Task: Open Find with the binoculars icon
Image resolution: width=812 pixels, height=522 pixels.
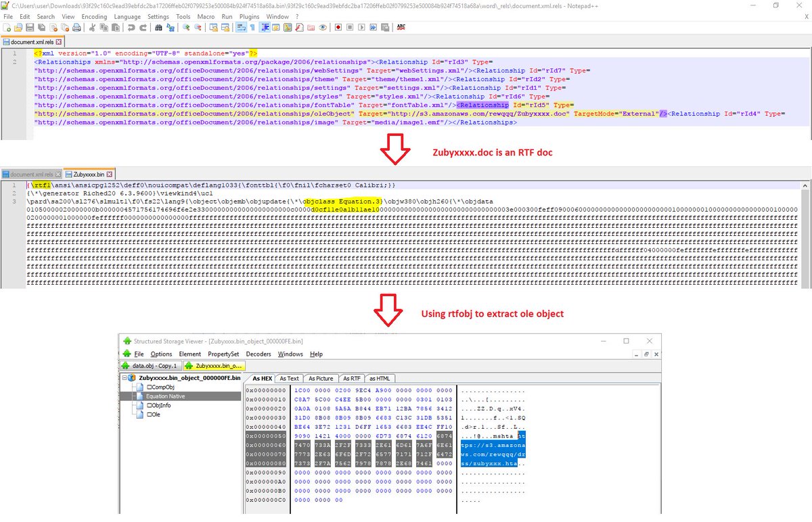Action: [158, 27]
